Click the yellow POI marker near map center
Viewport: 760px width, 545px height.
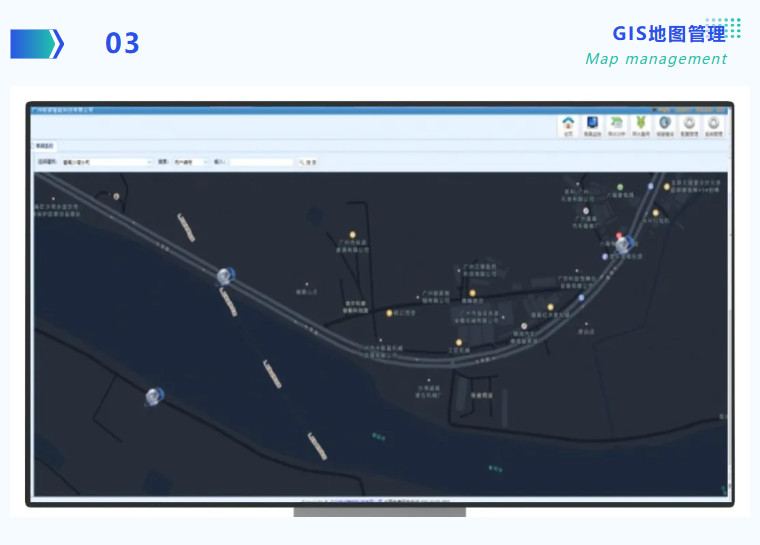pos(473,293)
